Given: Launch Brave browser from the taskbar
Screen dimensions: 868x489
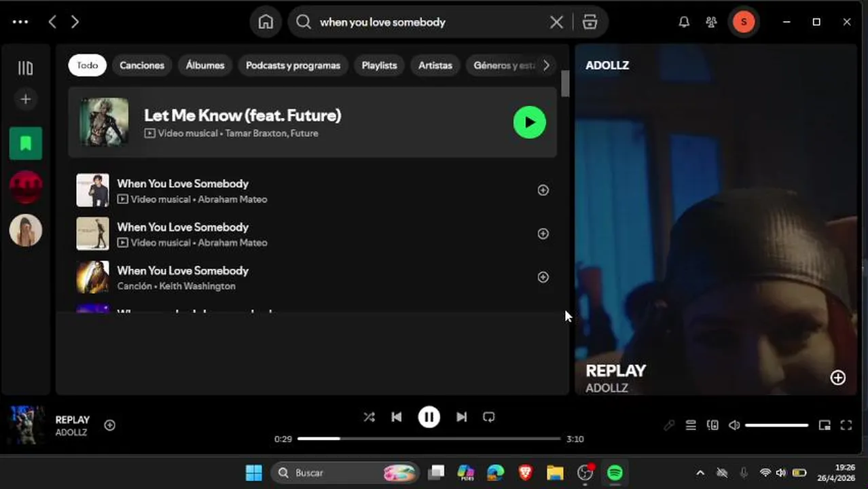Looking at the screenshot, I should pyautogui.click(x=525, y=473).
